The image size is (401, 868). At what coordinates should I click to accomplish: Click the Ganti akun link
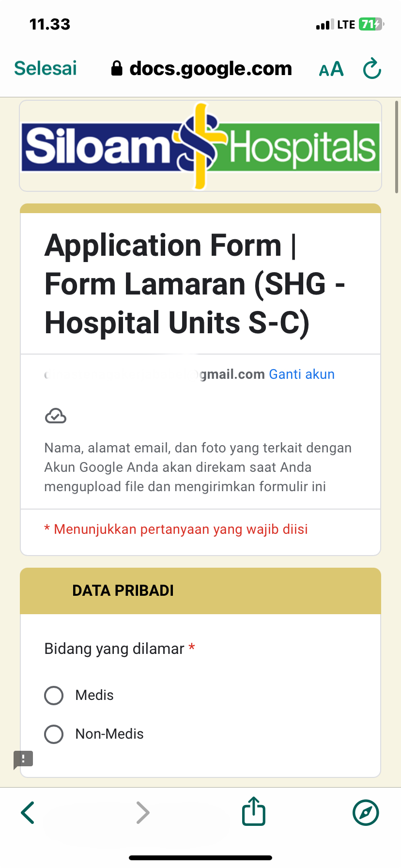pyautogui.click(x=302, y=374)
